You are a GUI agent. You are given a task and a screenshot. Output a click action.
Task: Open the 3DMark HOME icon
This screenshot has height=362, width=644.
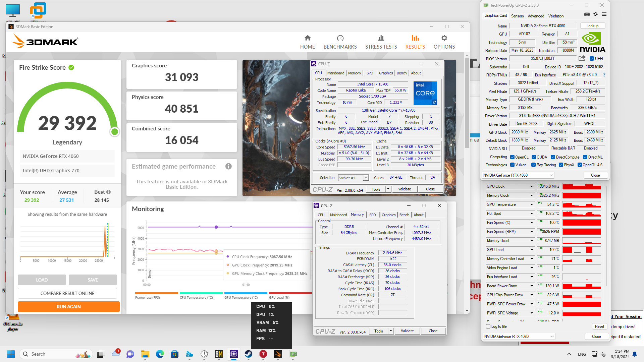tap(308, 38)
